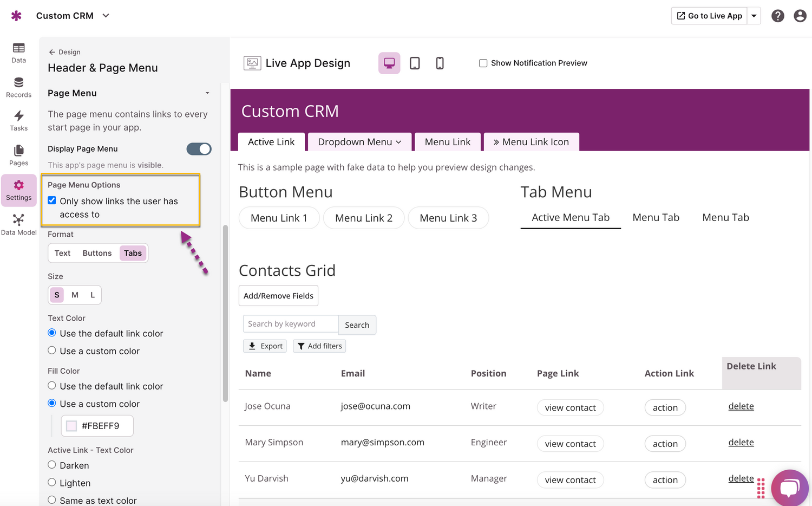Collapse the Page Menu section
812x506 pixels.
(207, 93)
